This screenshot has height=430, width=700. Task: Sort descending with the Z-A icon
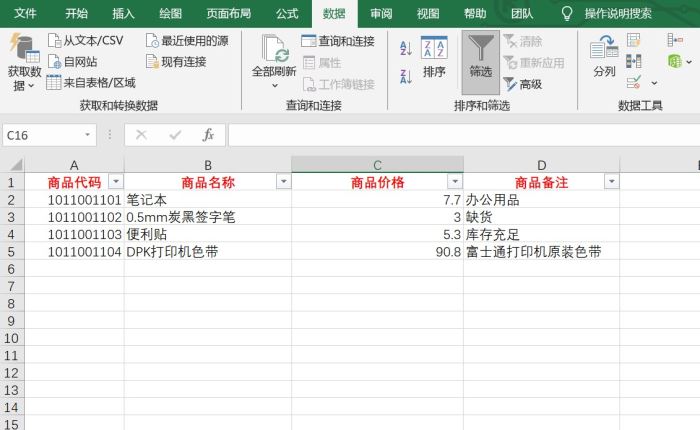406,76
